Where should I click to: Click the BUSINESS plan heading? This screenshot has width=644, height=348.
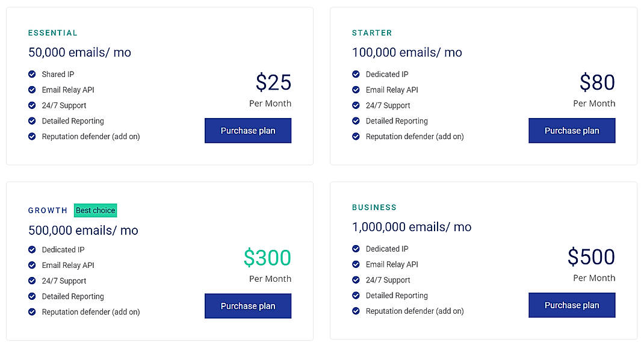374,207
